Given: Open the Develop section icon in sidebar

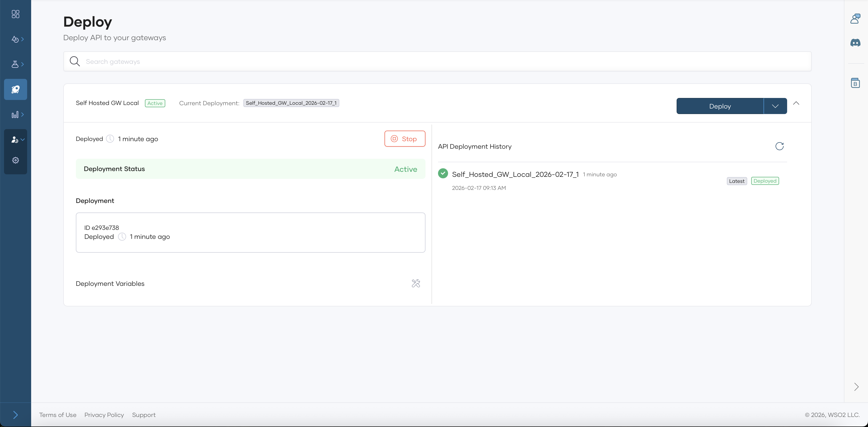Looking at the screenshot, I should pyautogui.click(x=16, y=39).
